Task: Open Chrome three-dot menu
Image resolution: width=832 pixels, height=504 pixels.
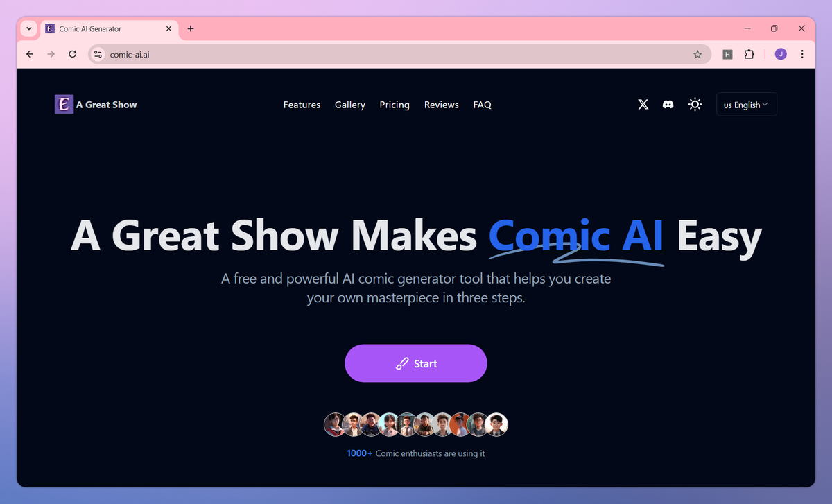Action: click(802, 54)
